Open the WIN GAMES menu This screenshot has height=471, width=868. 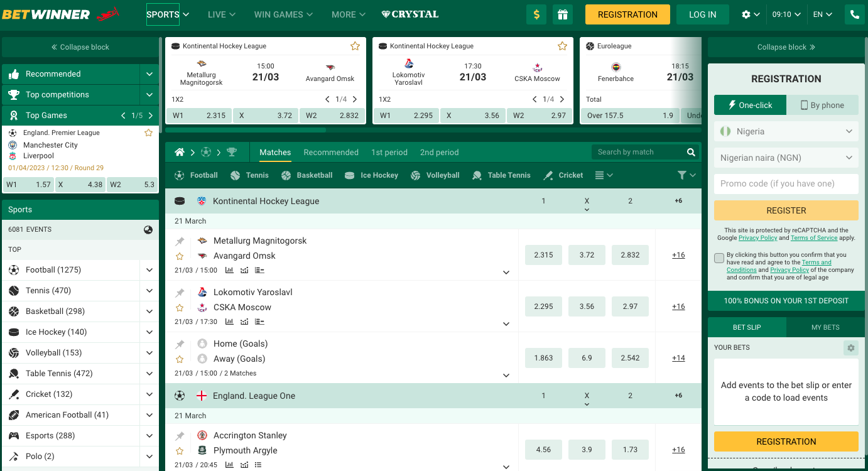click(x=284, y=14)
